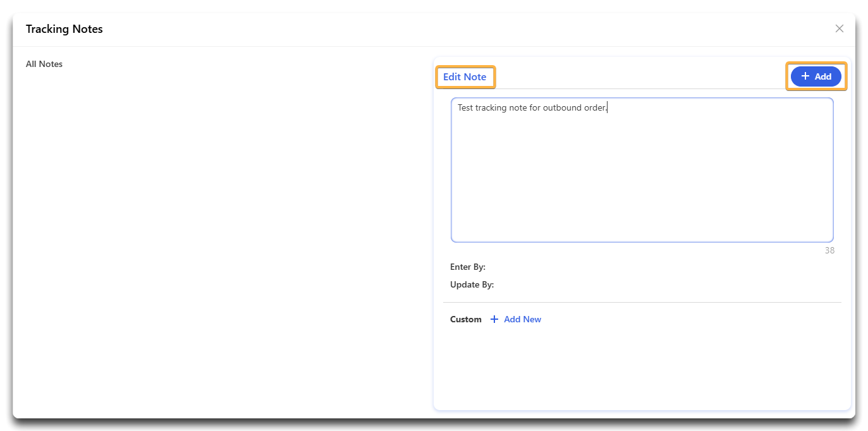Click the Update By label

point(472,285)
